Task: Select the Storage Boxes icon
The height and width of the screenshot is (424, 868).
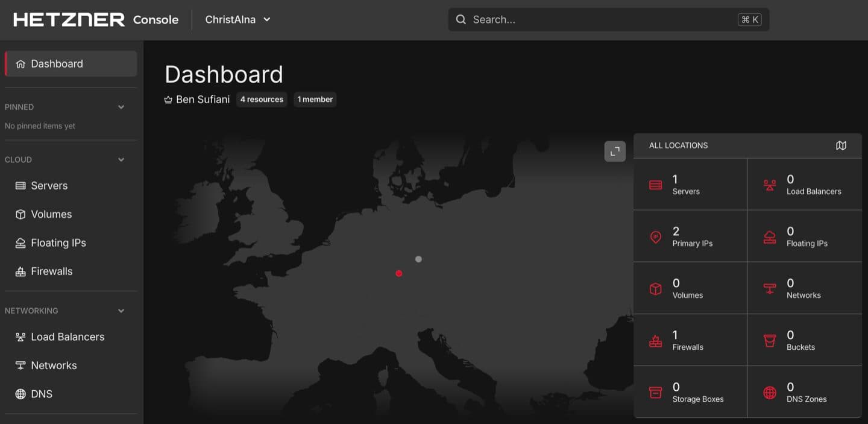Action: (655, 393)
